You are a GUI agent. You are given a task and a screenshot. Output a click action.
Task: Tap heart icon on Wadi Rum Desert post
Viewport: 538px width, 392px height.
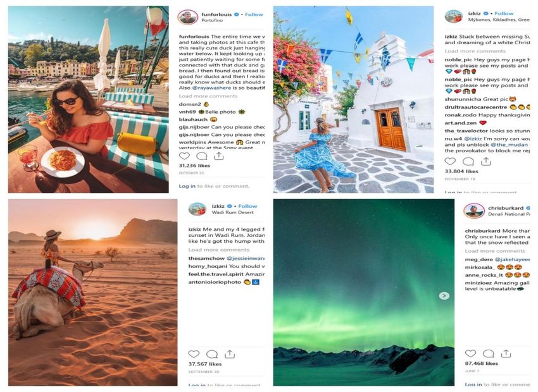point(194,354)
